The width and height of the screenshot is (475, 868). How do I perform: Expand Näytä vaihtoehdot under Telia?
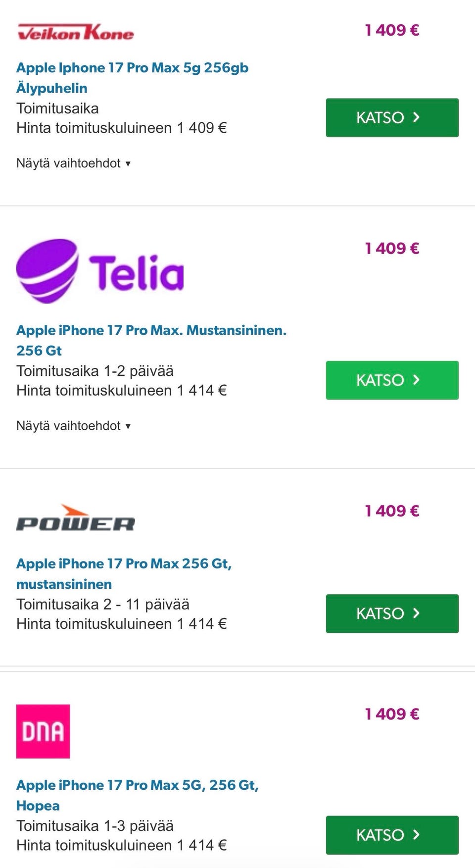pos(69,426)
